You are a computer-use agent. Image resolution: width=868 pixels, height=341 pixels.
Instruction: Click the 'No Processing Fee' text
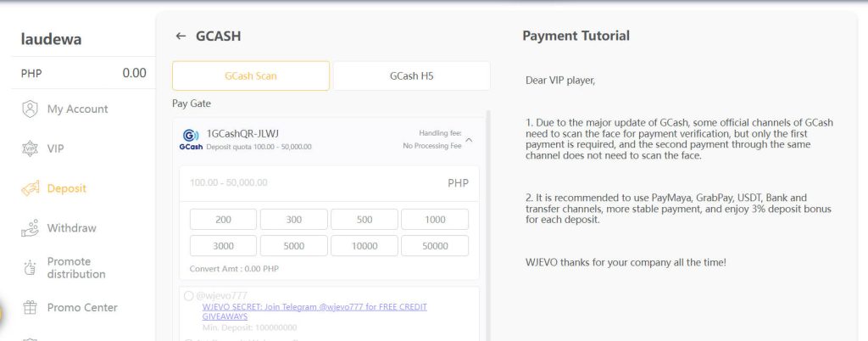click(x=431, y=146)
